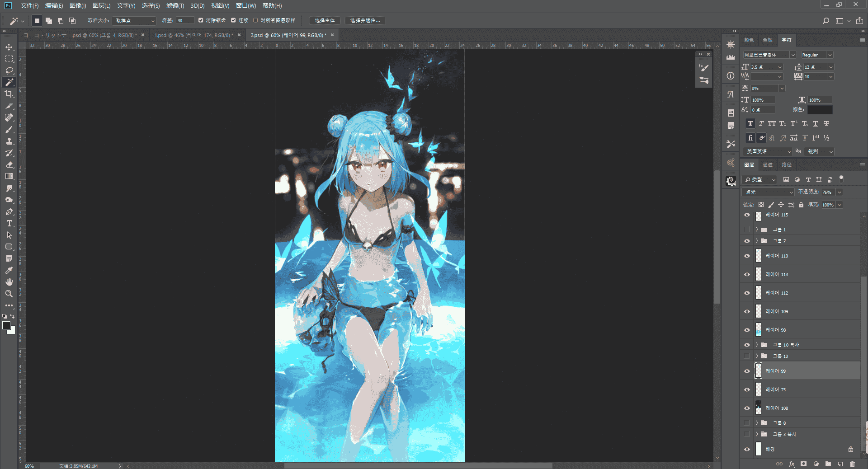Open the font style Regular dropdown
868x469 pixels.
(x=816, y=55)
